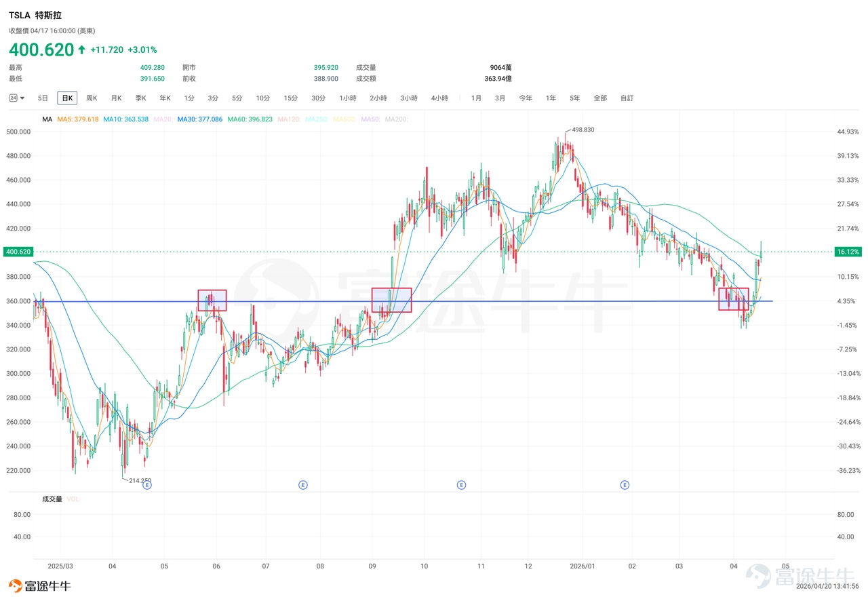Set range to 1年
This screenshot has width=868, height=601.
tap(551, 98)
